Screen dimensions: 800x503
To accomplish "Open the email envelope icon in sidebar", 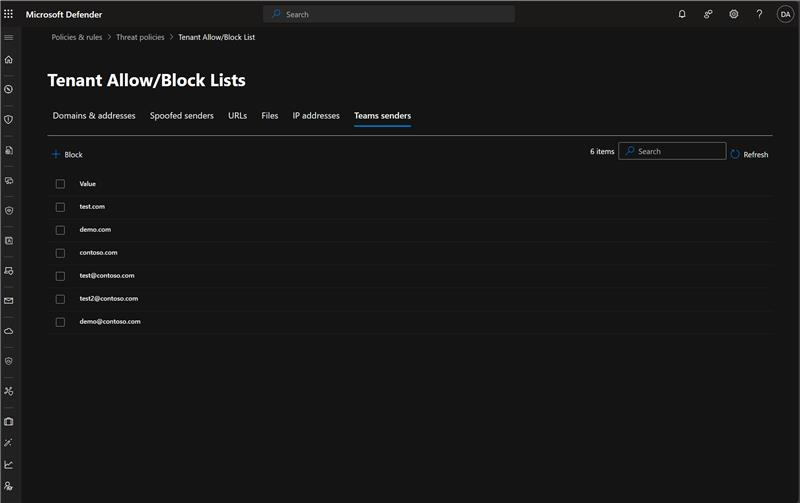I will [x=9, y=300].
